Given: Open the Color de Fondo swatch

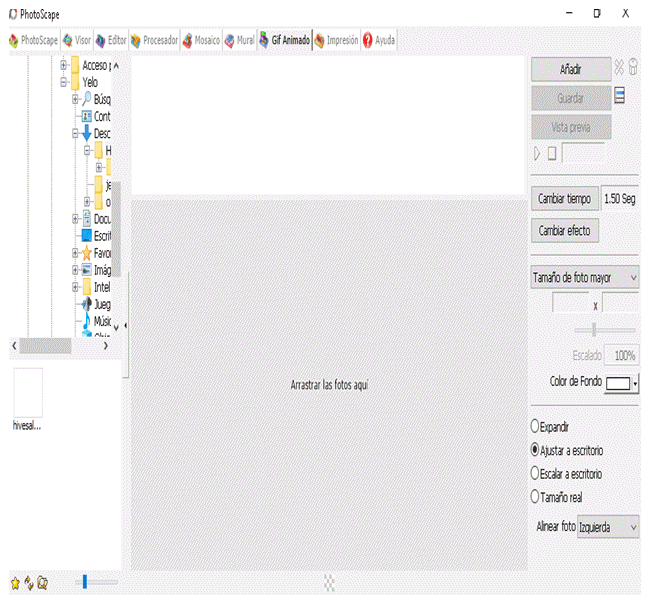Looking at the screenshot, I should [618, 383].
